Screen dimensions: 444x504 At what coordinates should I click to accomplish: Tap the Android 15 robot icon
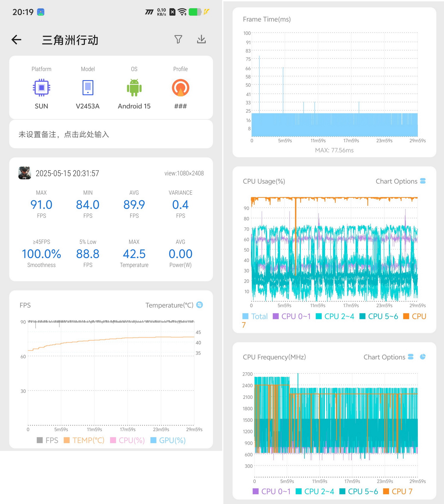click(x=134, y=88)
